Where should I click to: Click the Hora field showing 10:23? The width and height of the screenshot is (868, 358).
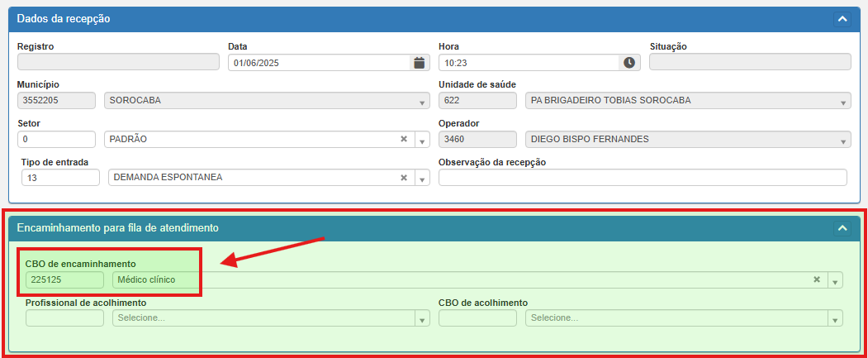[x=529, y=63]
